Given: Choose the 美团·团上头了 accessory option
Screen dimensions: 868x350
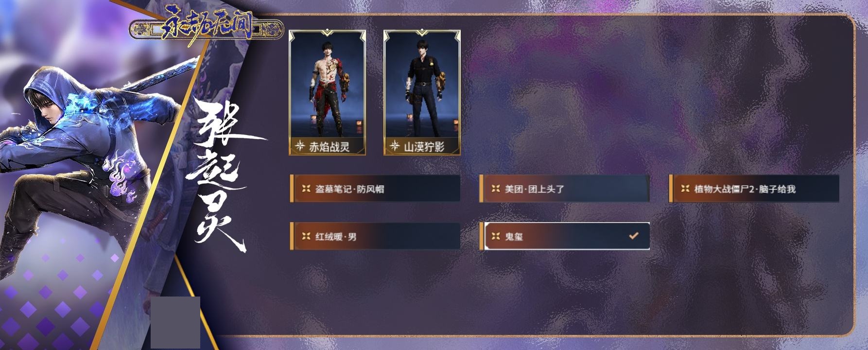Looking at the screenshot, I should coord(564,189).
